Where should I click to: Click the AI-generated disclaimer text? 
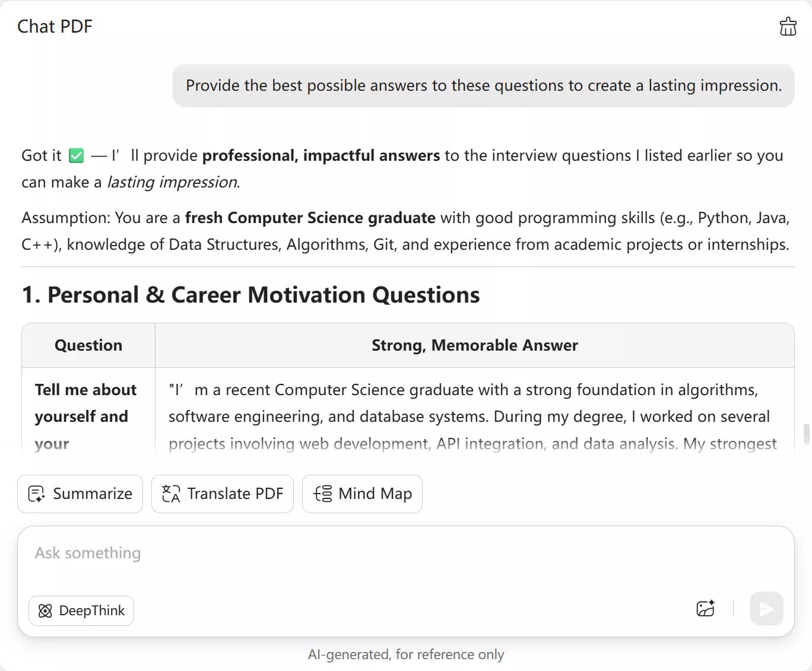coord(406,654)
